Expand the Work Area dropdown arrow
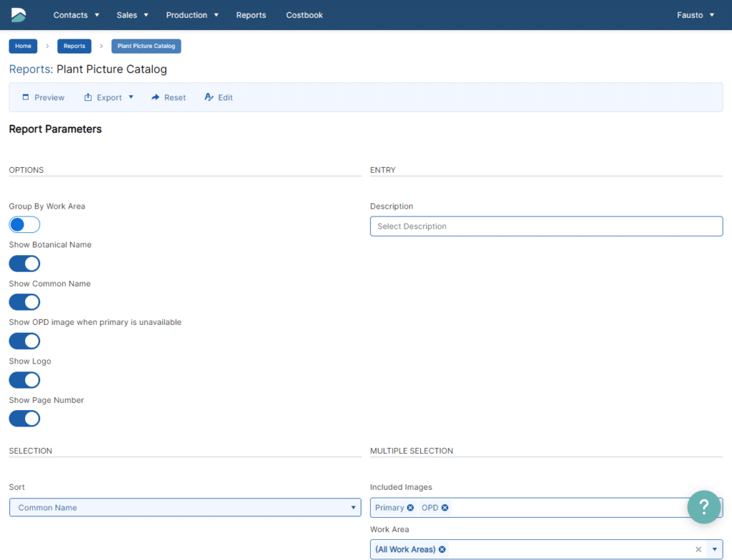Image resolution: width=732 pixels, height=560 pixels. coord(714,549)
